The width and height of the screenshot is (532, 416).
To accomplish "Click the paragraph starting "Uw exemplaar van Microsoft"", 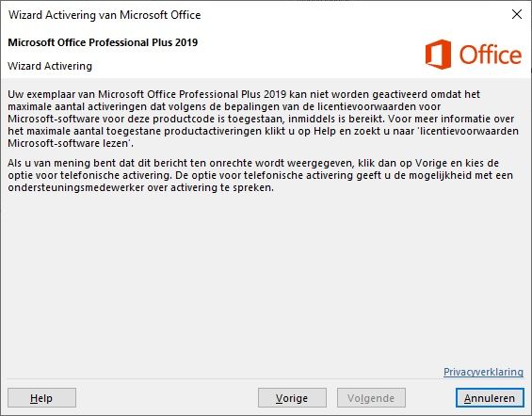I will click(263, 119).
